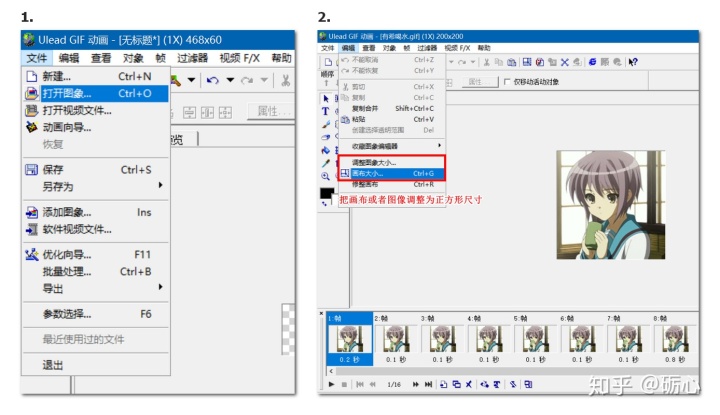This screenshot has height=415, width=720.
Task: Choose 保存 in the file menu
Action: [96, 170]
